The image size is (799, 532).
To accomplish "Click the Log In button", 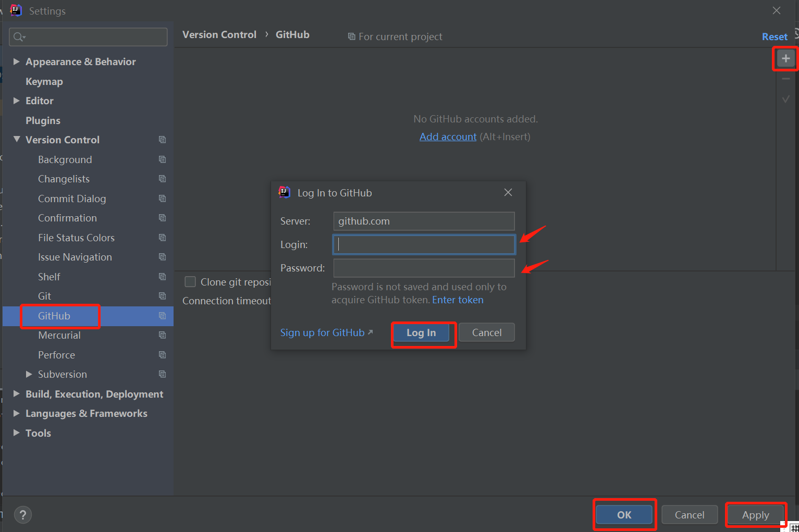I will point(421,332).
